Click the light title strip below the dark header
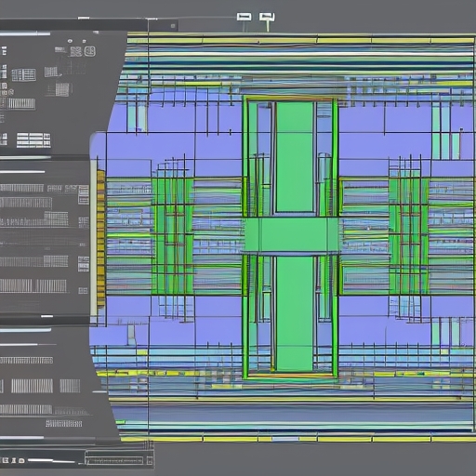476x476 pixels. coord(25,33)
